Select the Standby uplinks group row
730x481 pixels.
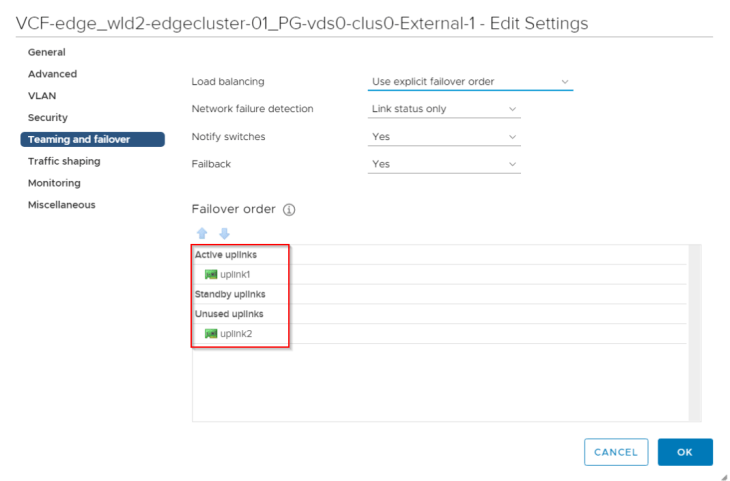tap(439, 294)
